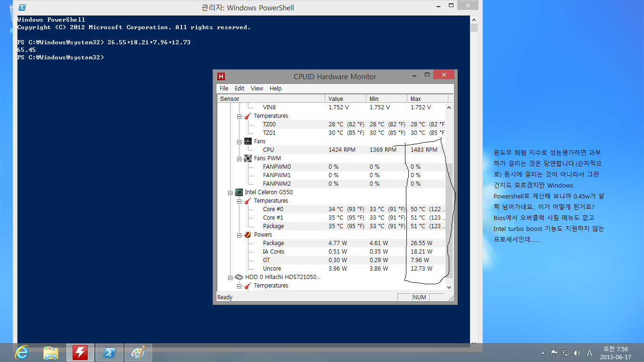Click the Sensor column header
Viewport: 644px width, 362px height.
click(x=272, y=99)
